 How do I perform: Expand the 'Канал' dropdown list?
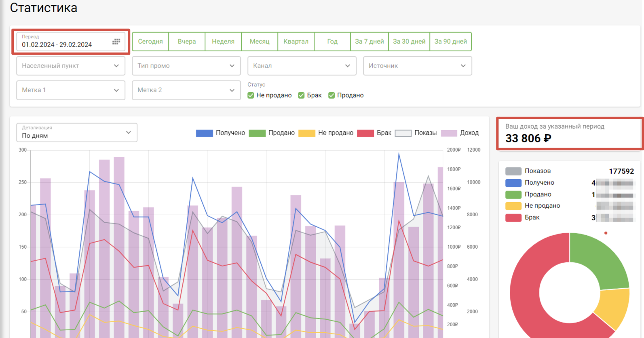tap(302, 66)
